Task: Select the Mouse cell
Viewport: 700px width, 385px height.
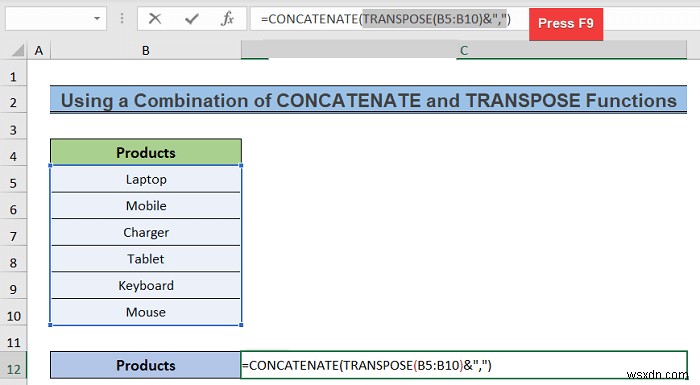Action: [146, 312]
